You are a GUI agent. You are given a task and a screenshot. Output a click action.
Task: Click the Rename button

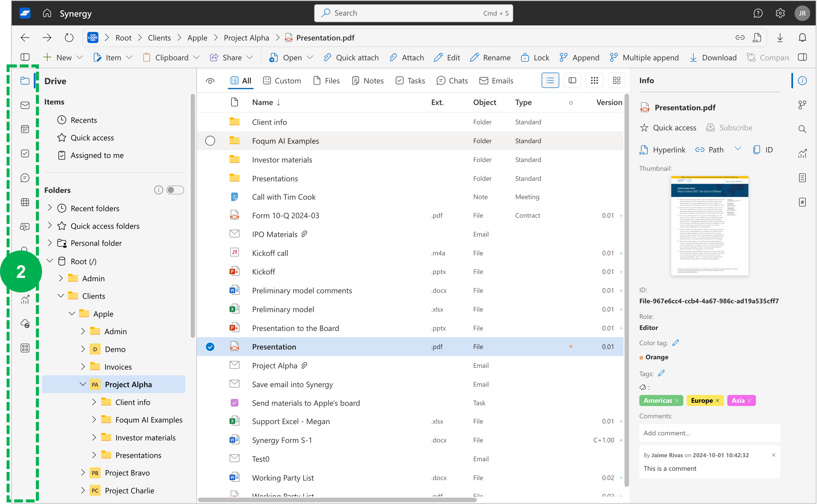pyautogui.click(x=490, y=58)
